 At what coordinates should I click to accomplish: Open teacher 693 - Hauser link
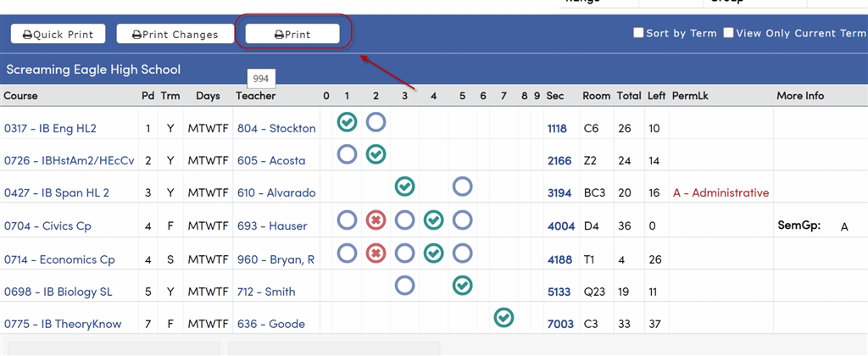tap(271, 225)
